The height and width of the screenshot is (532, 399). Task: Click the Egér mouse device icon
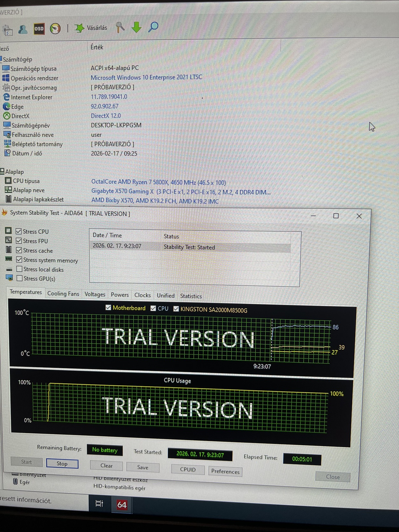pos(15,481)
